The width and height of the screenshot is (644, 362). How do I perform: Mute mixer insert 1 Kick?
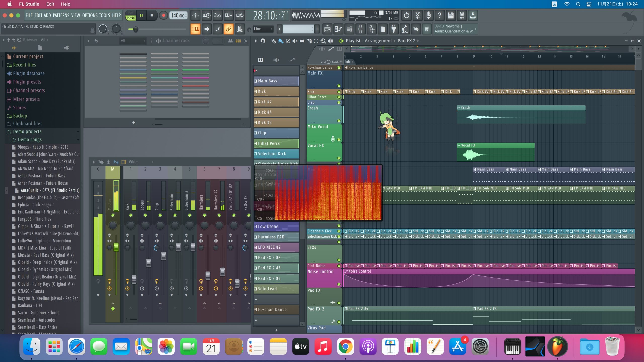pyautogui.click(x=131, y=215)
